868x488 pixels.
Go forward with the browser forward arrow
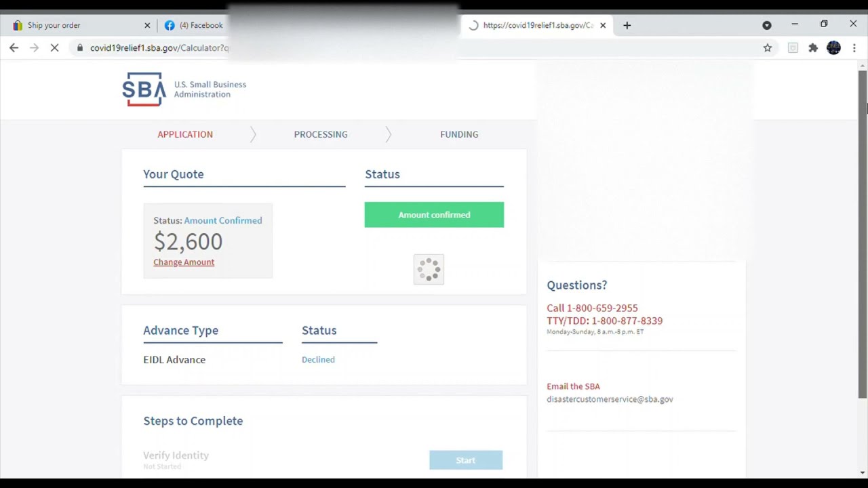35,47
